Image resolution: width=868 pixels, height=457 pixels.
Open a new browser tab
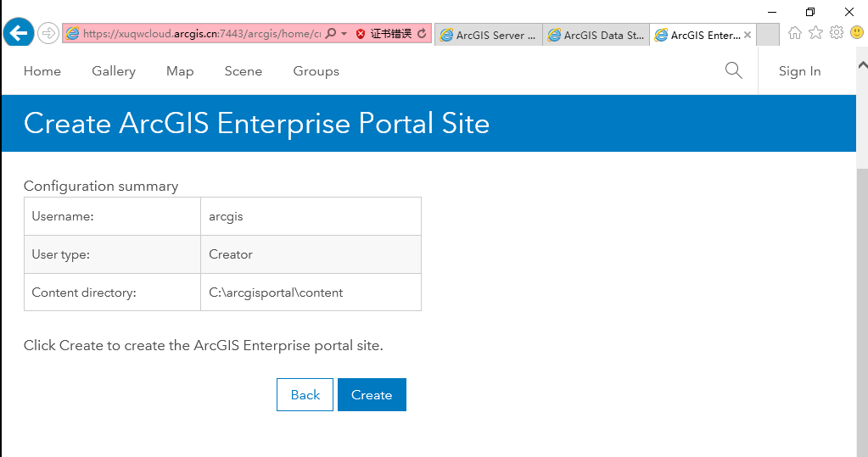pos(768,35)
